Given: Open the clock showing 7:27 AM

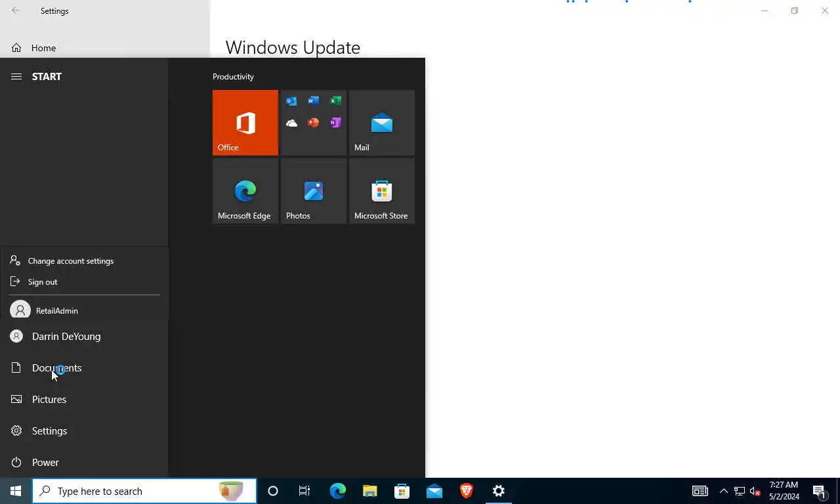Looking at the screenshot, I should [784, 491].
